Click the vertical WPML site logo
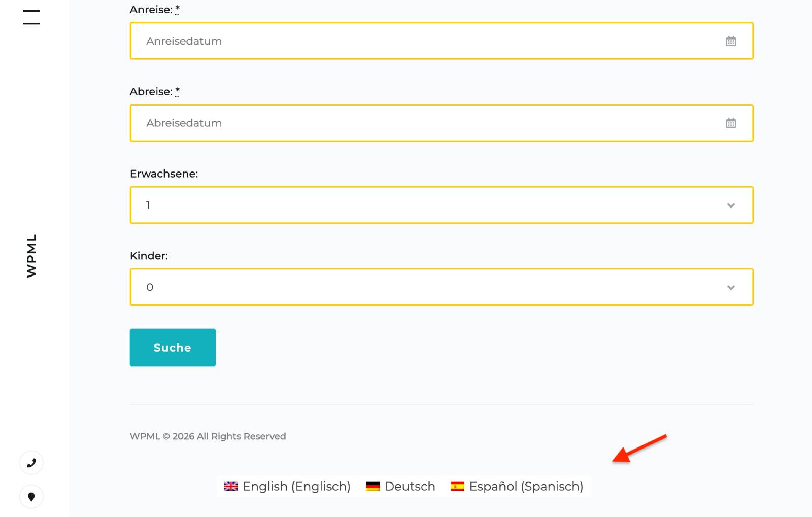The width and height of the screenshot is (812, 517). [31, 256]
